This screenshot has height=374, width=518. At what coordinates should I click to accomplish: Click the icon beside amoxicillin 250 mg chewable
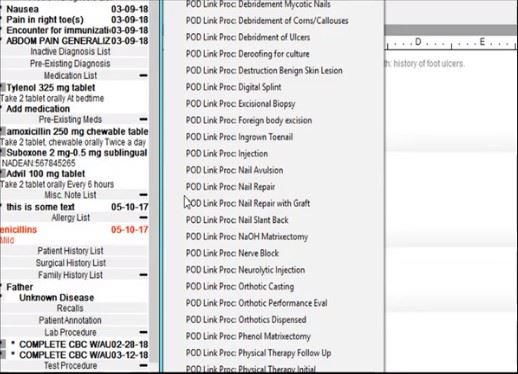(x=3, y=131)
